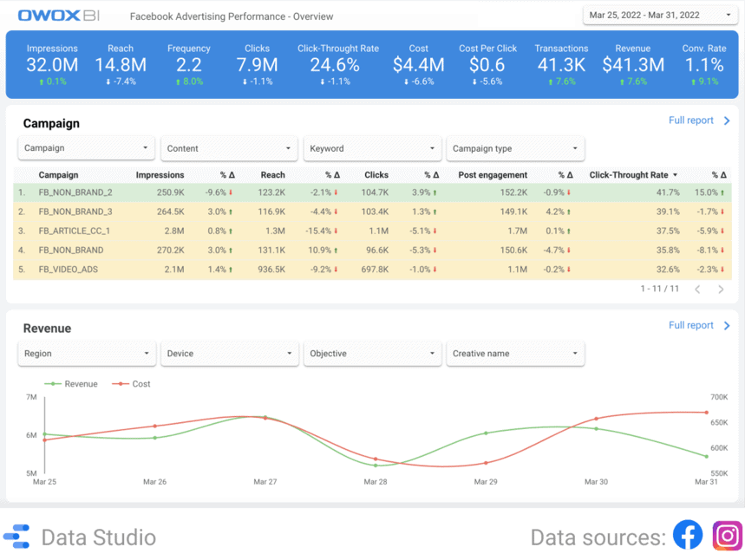
Task: Sort table by Click-Throught Rate column header
Action: [629, 175]
